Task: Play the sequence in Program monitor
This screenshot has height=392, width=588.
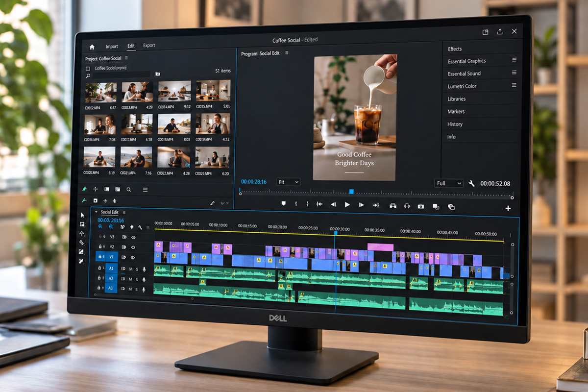Action: [347, 205]
